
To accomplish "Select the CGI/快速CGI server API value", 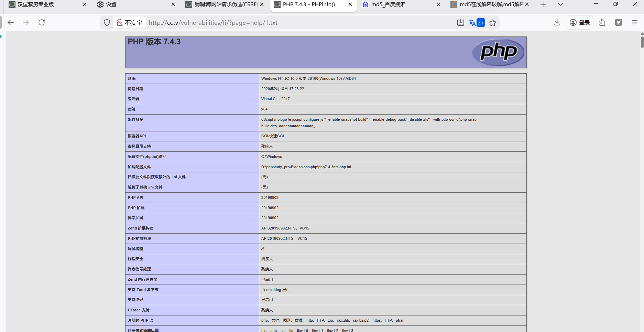I will click(273, 136).
